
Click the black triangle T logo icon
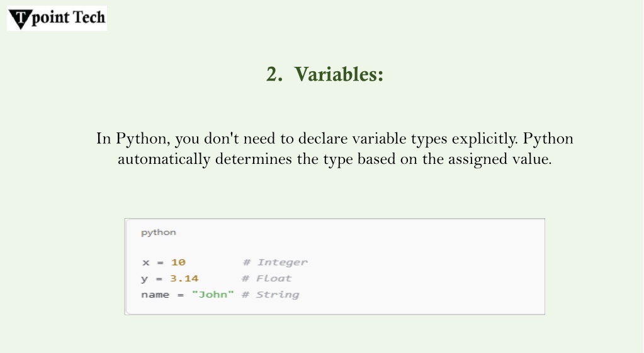coord(20,19)
